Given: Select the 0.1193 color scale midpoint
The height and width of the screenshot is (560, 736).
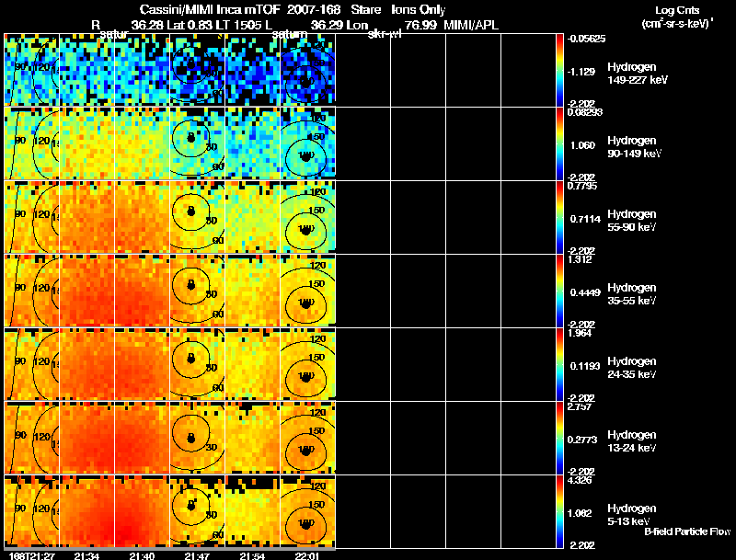Looking at the screenshot, I should click(585, 366).
